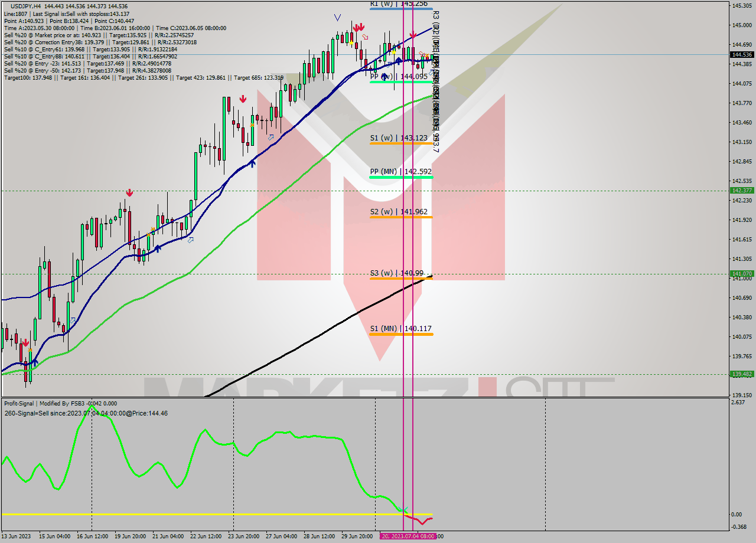
Task: Select 'Sell %20 @ Correction Entry38' line
Action: coord(100,42)
